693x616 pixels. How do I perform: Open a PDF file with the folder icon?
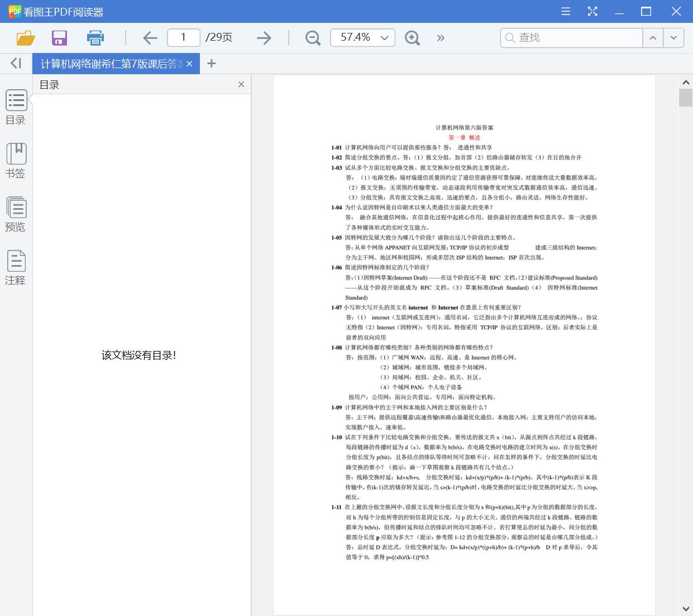click(24, 37)
